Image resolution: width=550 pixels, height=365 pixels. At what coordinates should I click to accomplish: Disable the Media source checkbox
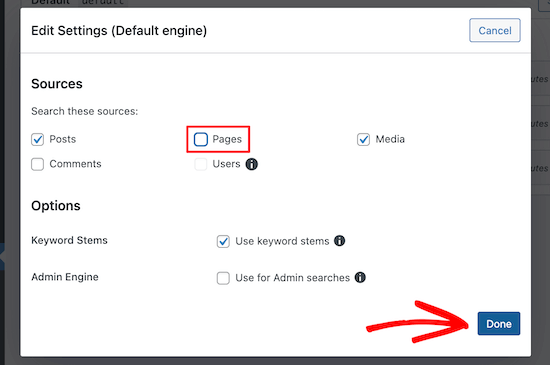point(363,139)
